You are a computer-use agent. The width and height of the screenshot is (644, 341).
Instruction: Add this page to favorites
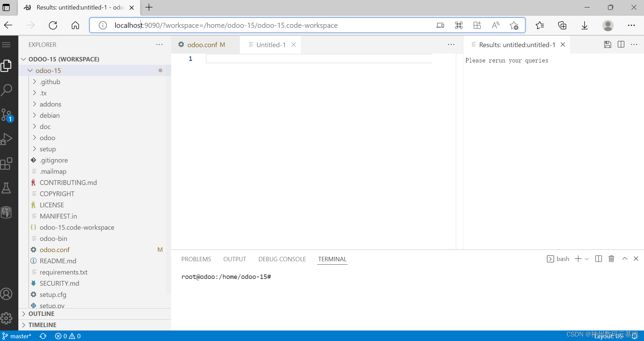tap(514, 25)
